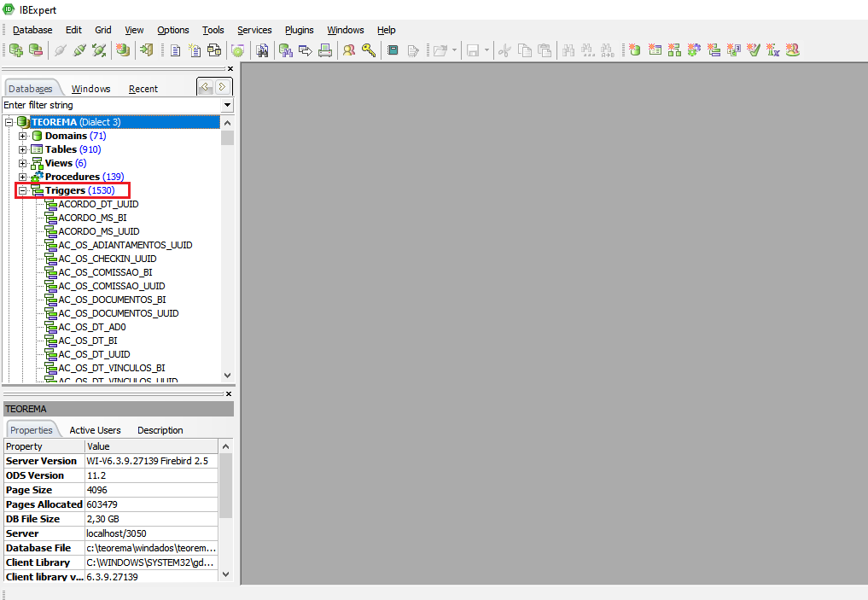Expand the Tables node
This screenshot has height=600, width=868.
coord(23,149)
